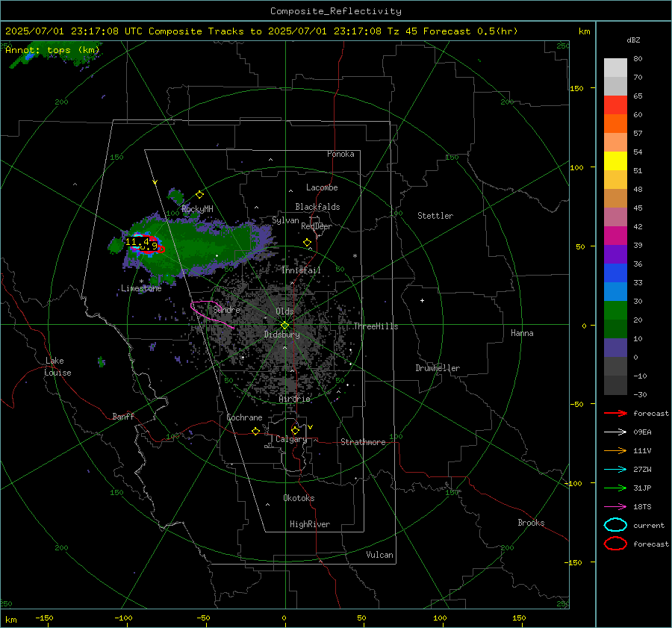Click the Sundre town label
Image resolution: width=672 pixels, height=628 pixels.
pyautogui.click(x=226, y=310)
